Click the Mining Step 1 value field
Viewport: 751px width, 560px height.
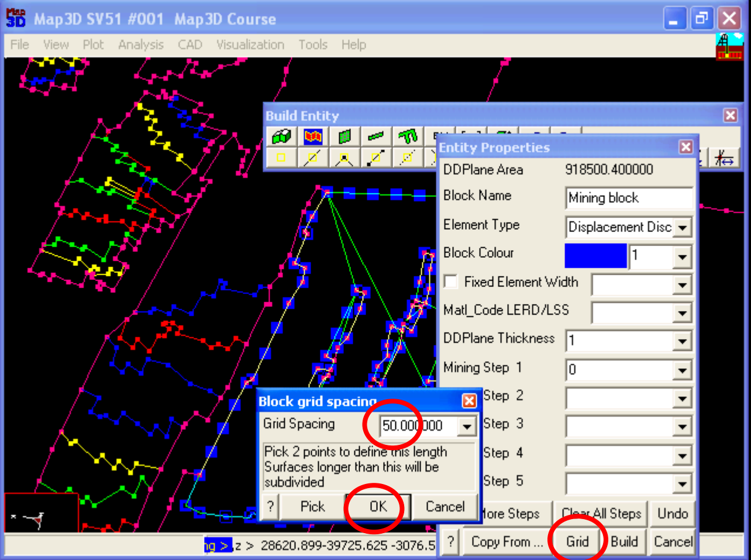coord(619,370)
